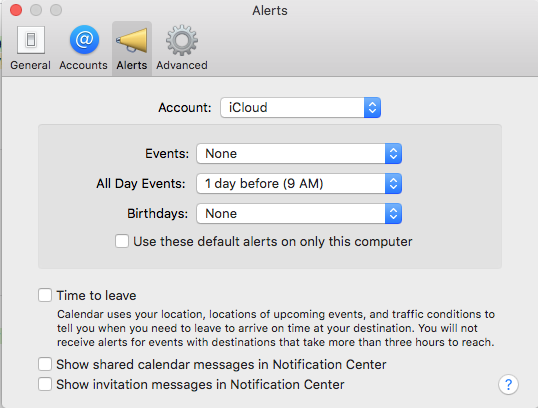The height and width of the screenshot is (408, 538).
Task: Open the Birthdays alert dropdown
Action: click(299, 213)
